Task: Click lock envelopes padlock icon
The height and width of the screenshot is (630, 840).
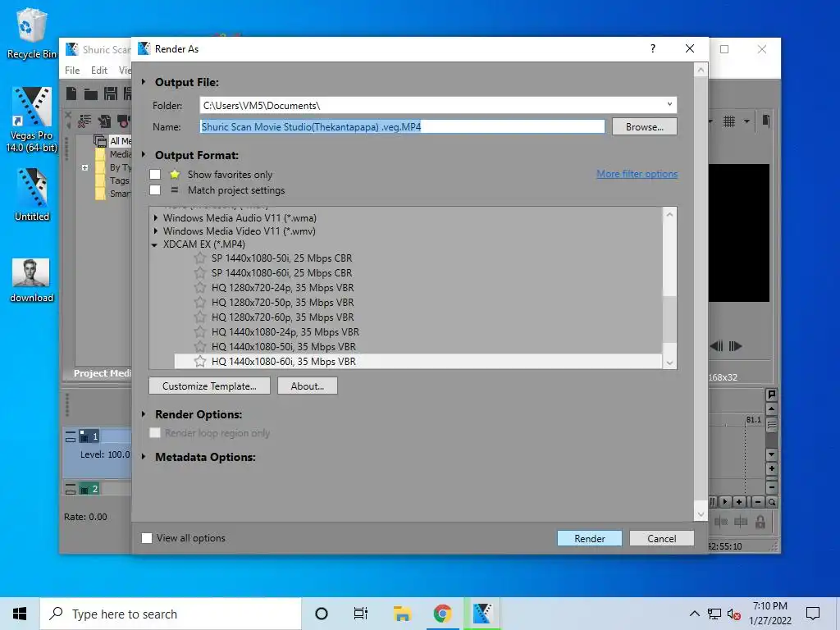Action: click(x=760, y=522)
